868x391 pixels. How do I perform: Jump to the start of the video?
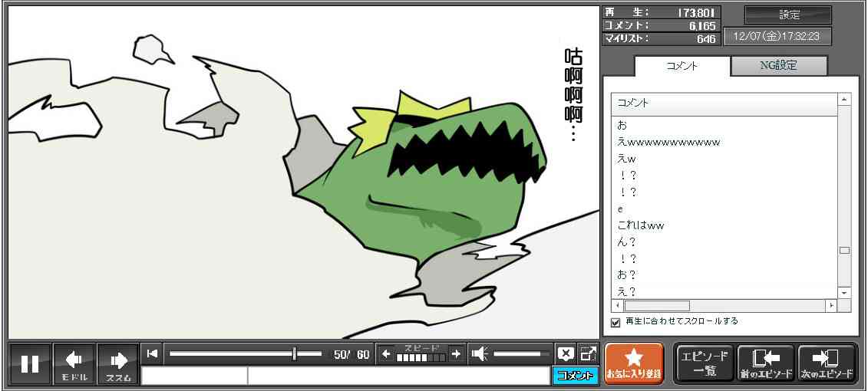(x=153, y=353)
